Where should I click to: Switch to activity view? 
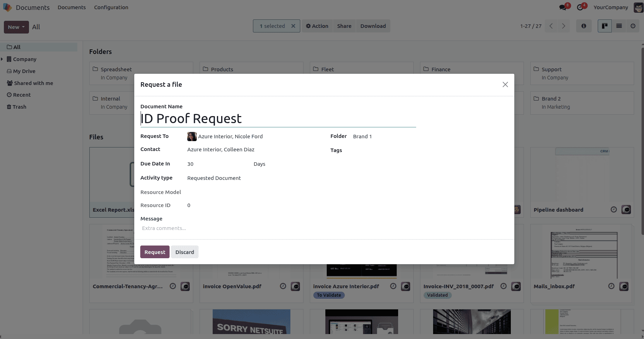[633, 26]
